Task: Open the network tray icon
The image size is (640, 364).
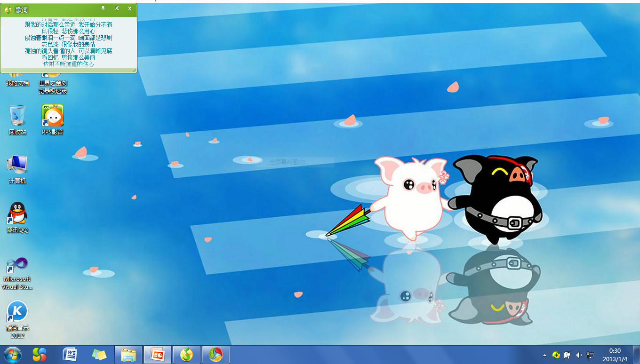Action: [590, 355]
